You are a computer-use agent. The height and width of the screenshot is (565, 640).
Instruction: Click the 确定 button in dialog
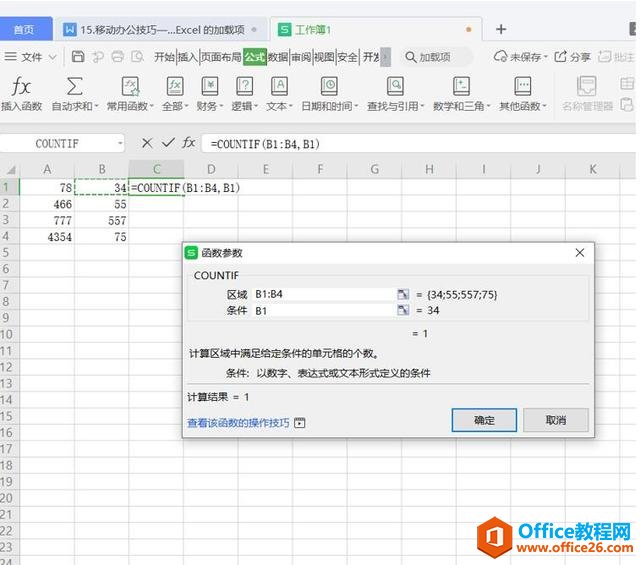(x=484, y=420)
